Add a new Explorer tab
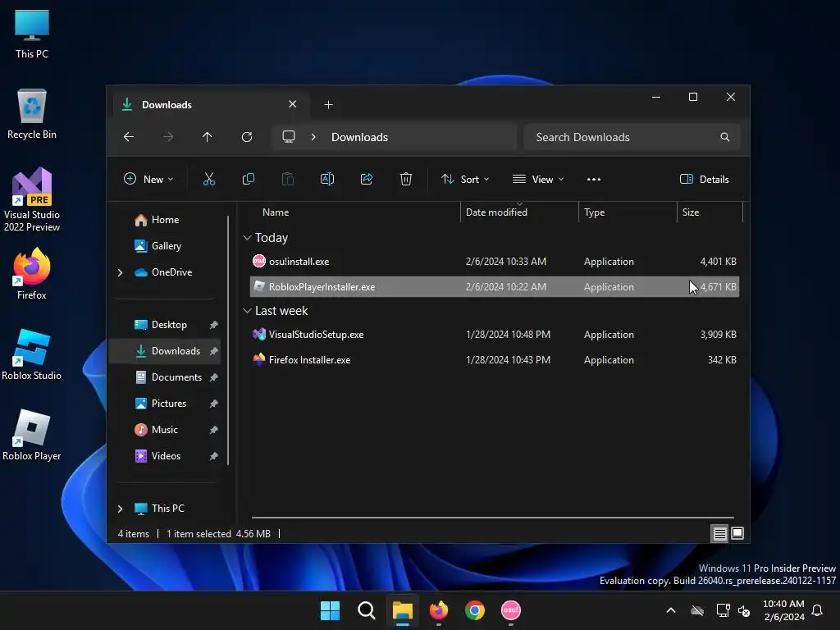Image resolution: width=840 pixels, height=630 pixels. [328, 104]
